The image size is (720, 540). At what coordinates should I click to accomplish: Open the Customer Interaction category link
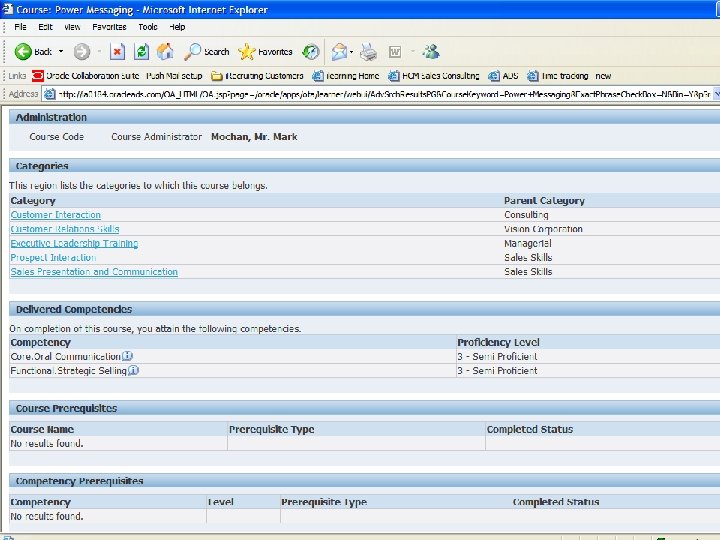pos(56,215)
